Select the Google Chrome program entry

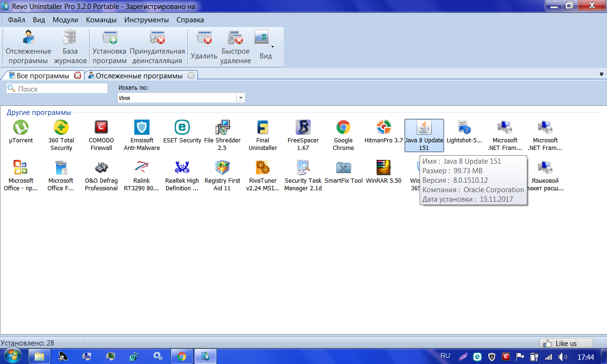(343, 135)
